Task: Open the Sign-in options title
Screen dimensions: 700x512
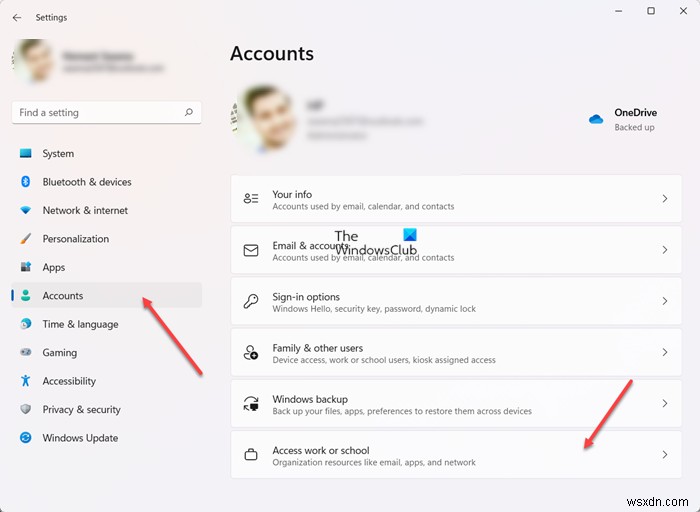Action: tap(306, 297)
